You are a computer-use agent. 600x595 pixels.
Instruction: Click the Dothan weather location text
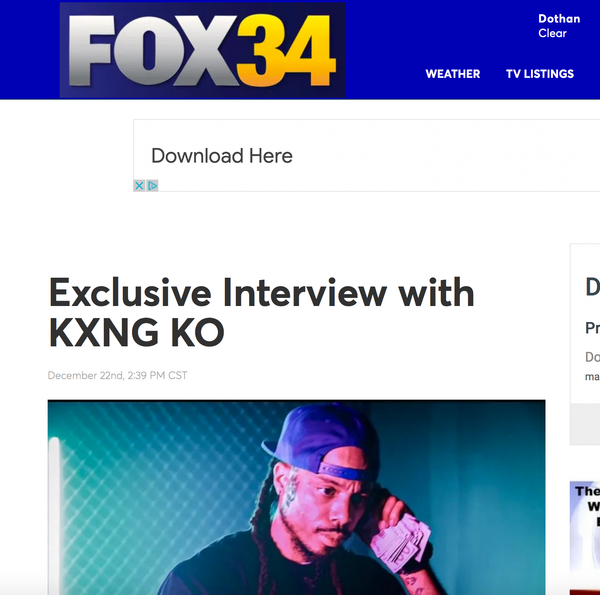coord(559,19)
